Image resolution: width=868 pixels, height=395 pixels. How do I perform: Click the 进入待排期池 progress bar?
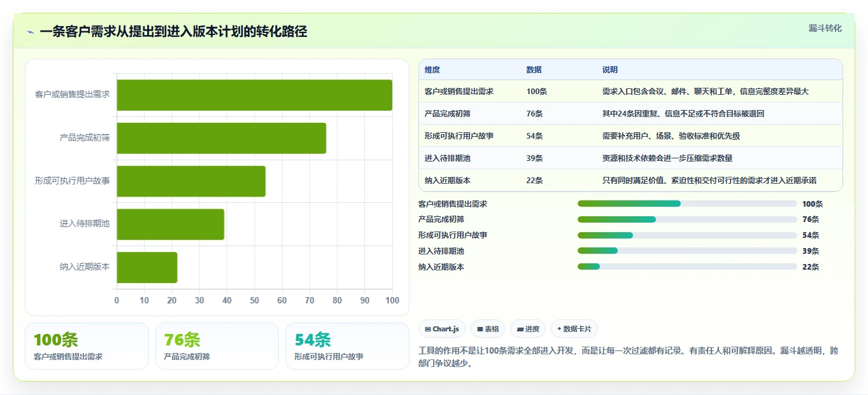[x=687, y=251]
